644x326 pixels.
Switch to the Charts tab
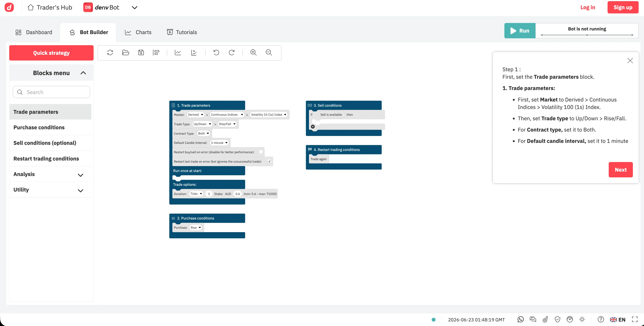pos(138,32)
